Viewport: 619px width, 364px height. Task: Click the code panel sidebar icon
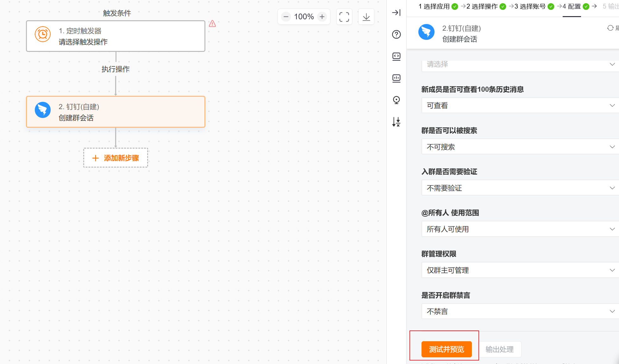click(x=396, y=57)
